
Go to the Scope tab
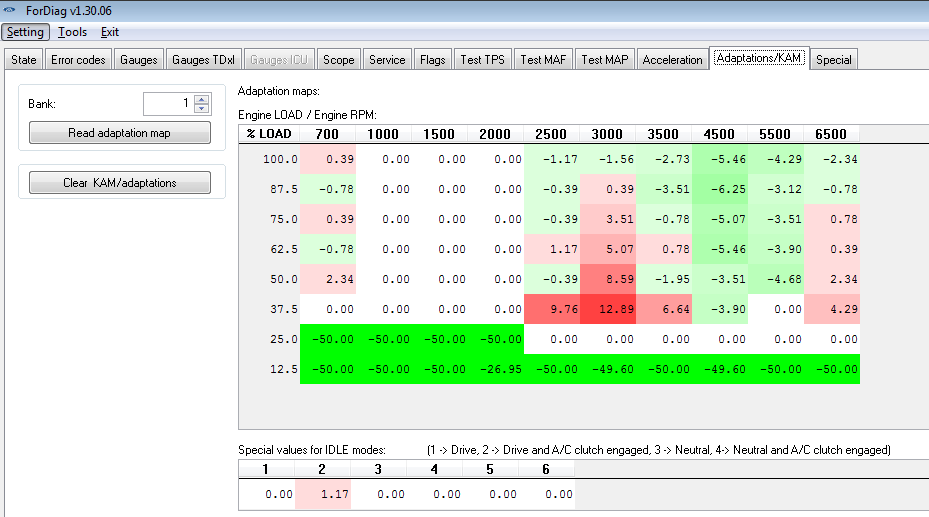(x=338, y=60)
